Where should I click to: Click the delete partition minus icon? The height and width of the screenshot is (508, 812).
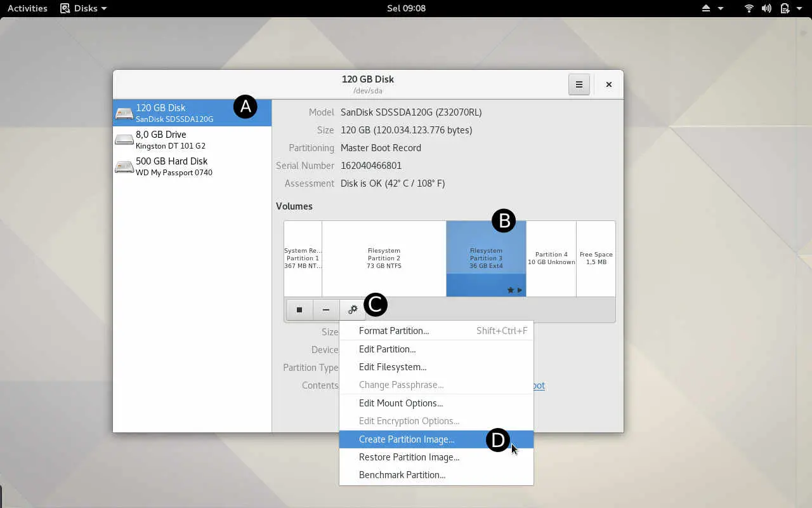coord(325,309)
